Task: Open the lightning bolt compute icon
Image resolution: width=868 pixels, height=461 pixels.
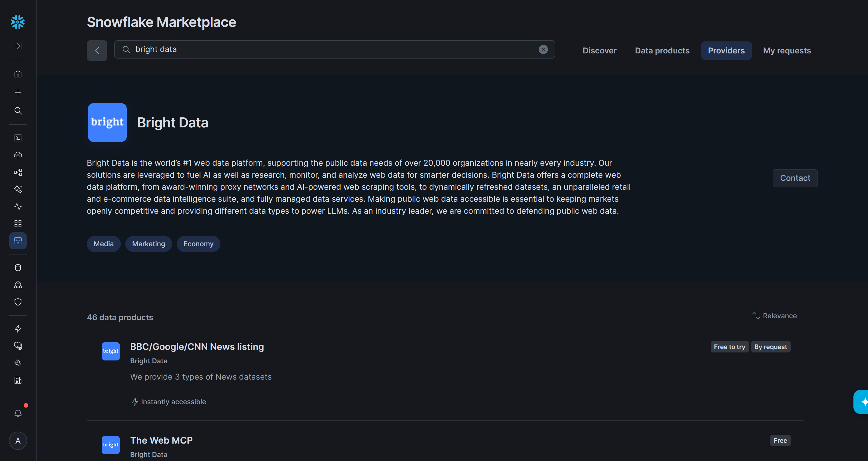Action: coord(18,328)
